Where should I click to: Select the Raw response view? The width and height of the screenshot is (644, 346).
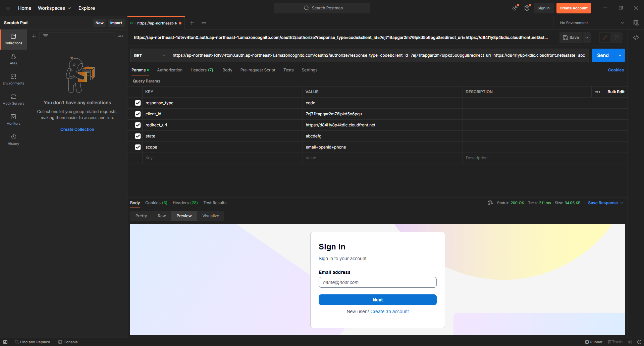(162, 216)
